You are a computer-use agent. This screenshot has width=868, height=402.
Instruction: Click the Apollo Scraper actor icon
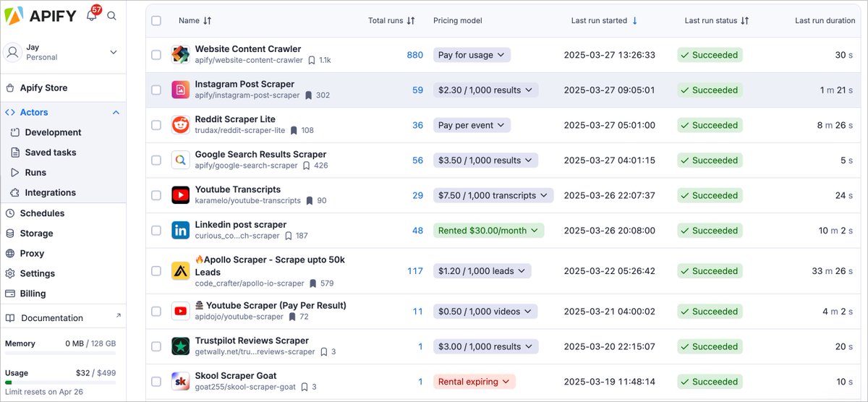180,270
